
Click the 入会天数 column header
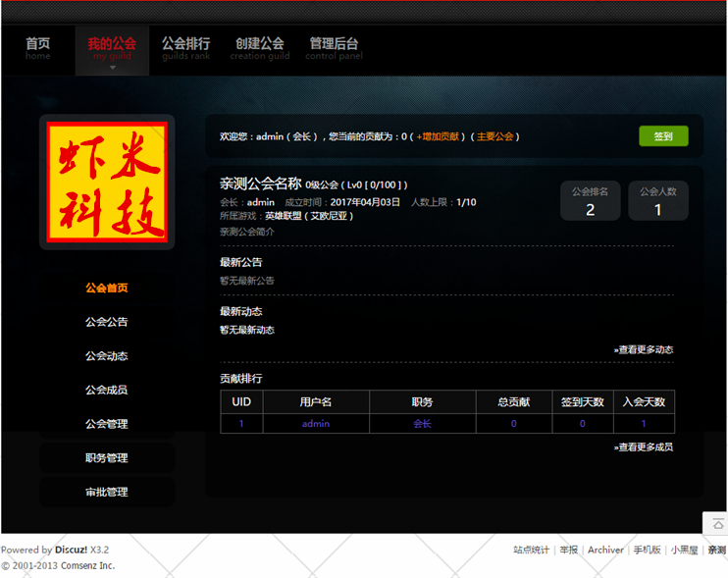tap(644, 402)
